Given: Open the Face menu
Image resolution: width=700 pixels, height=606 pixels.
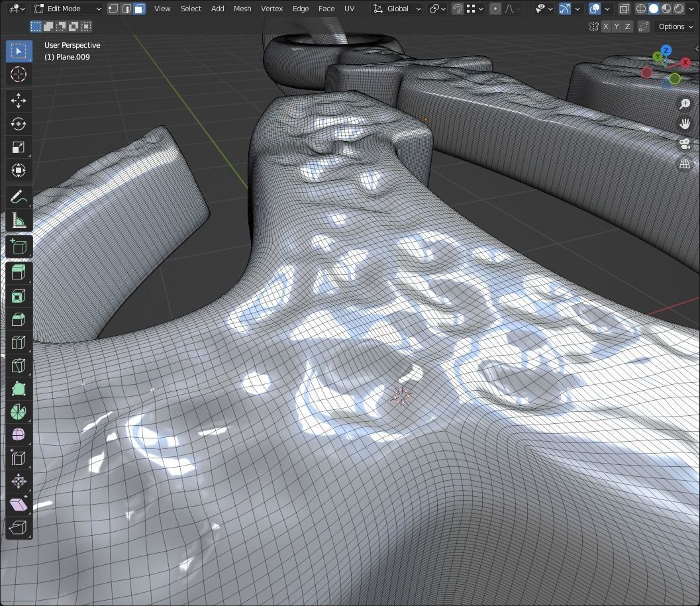Looking at the screenshot, I should tap(326, 9).
